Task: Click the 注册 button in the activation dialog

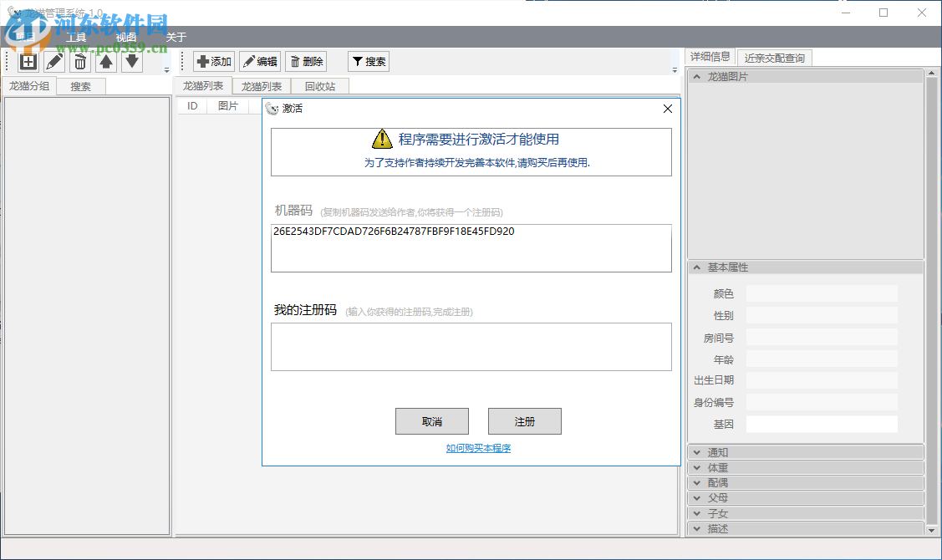Action: click(524, 421)
